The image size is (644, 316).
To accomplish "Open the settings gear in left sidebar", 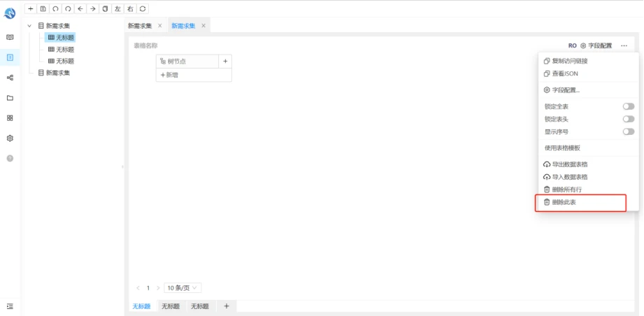I will point(10,138).
